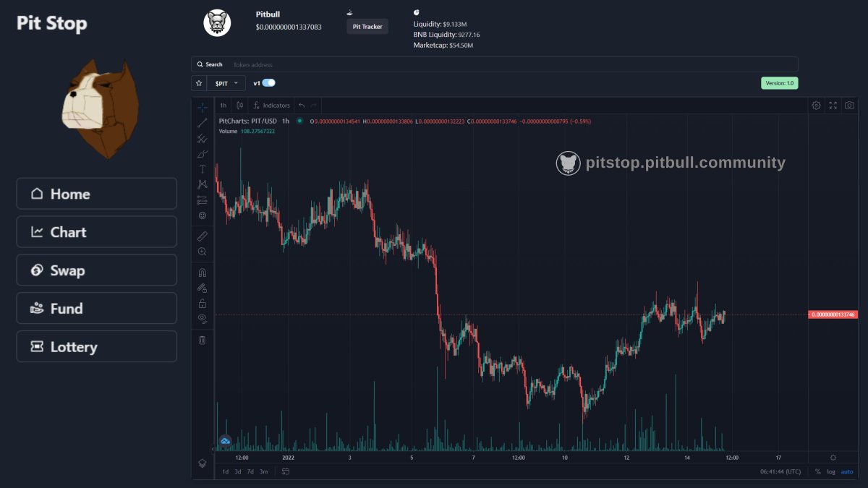
Task: Set chart range to 3d
Action: click(x=237, y=471)
